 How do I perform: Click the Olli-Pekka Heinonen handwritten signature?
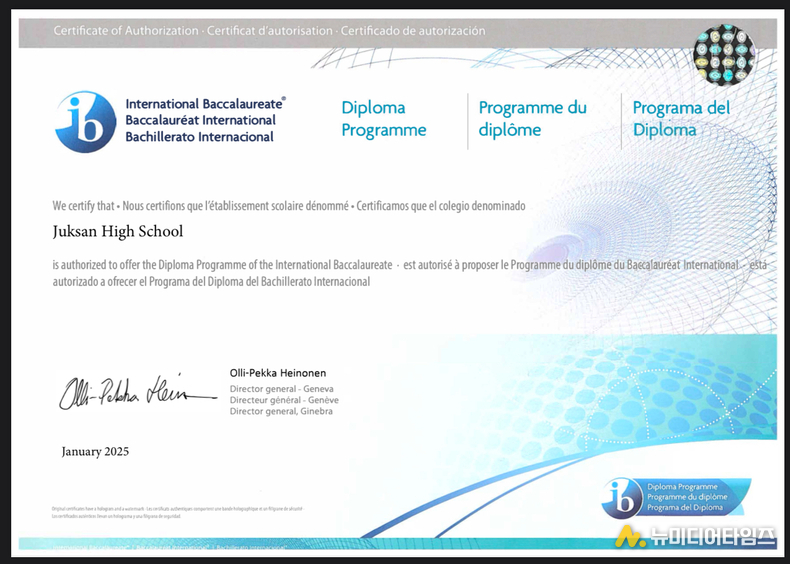tap(138, 393)
